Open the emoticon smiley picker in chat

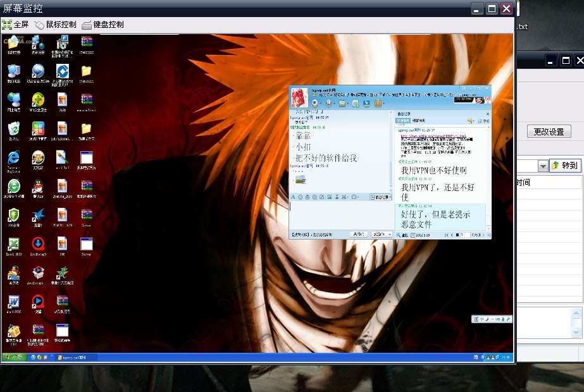300,197
